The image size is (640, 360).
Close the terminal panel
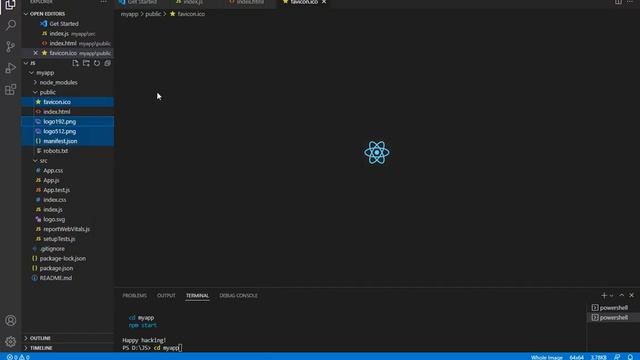coord(631,295)
